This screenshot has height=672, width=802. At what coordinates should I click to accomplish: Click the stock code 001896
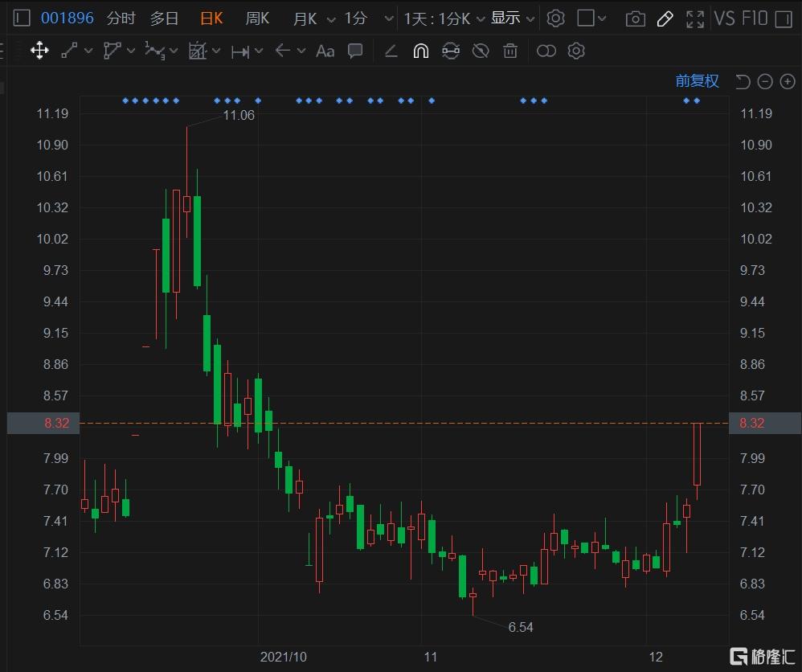67,18
